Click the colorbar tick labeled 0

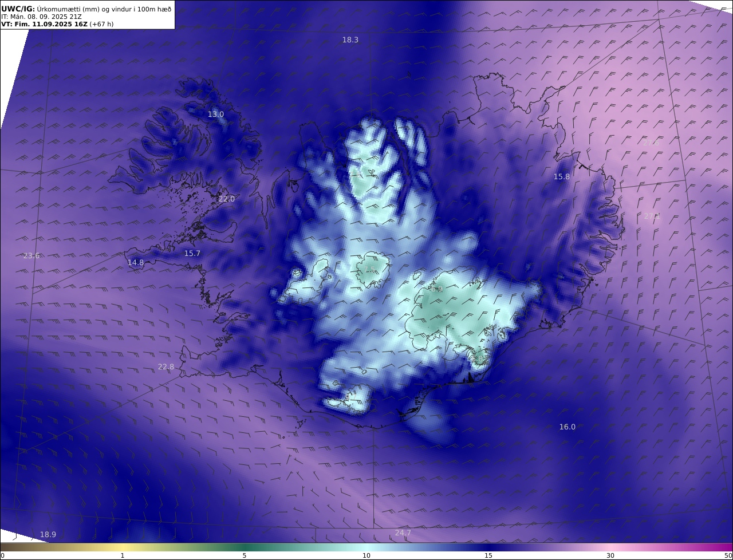click(x=2, y=555)
